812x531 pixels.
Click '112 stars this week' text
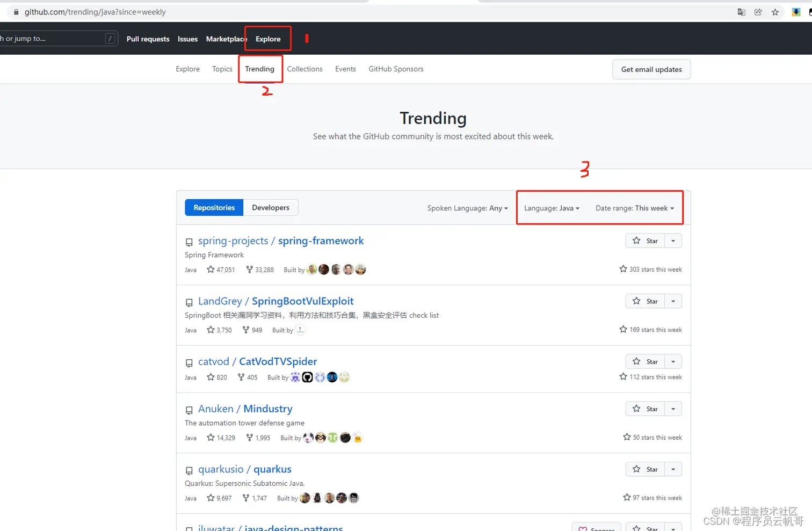655,377
